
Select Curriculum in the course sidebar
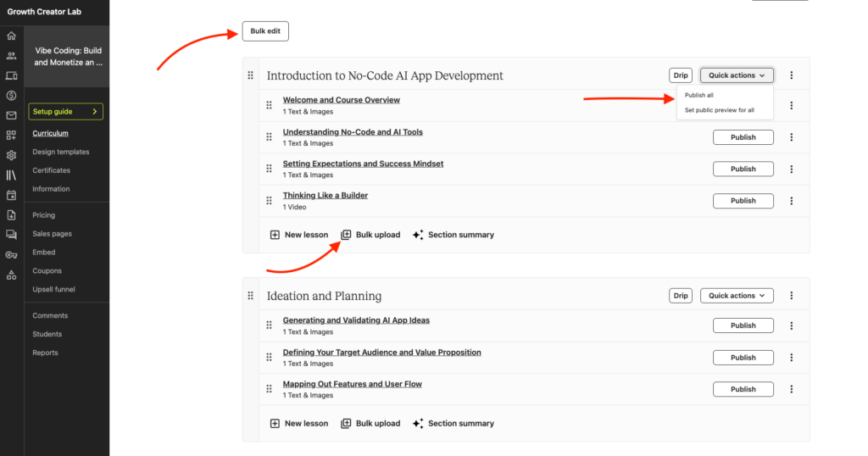(50, 133)
